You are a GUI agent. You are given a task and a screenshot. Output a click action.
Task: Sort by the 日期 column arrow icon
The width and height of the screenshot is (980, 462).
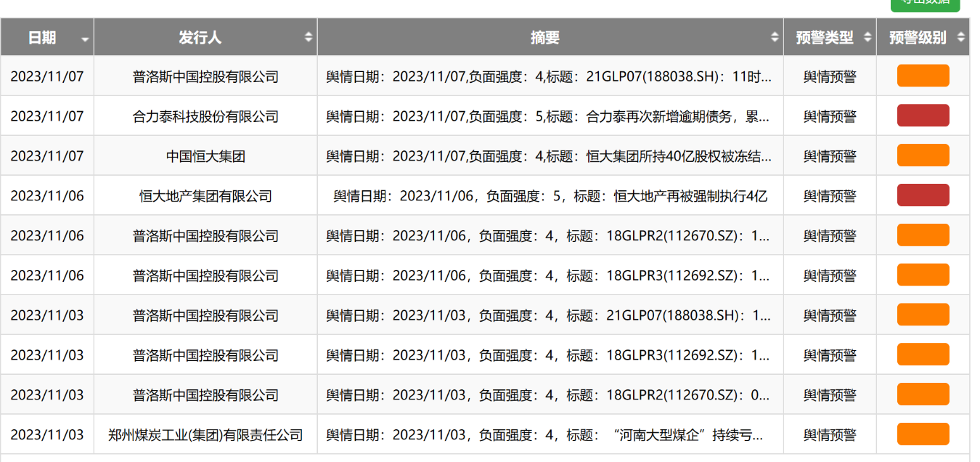click(85, 39)
